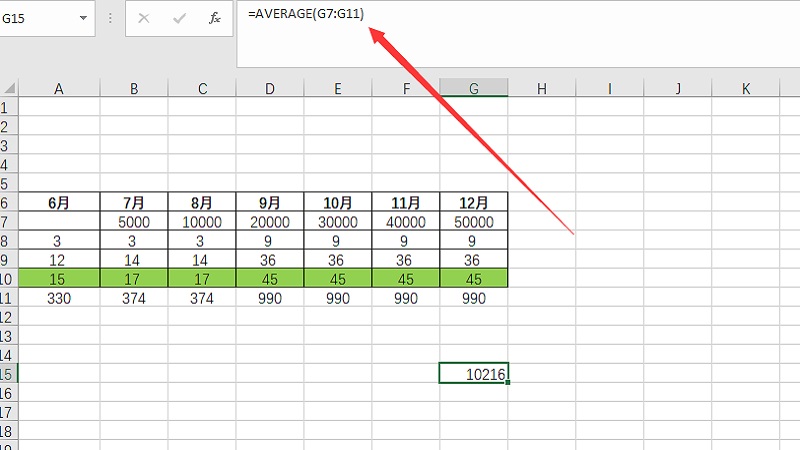Select the 12月 header cell
The width and height of the screenshot is (800, 450).
click(x=473, y=202)
